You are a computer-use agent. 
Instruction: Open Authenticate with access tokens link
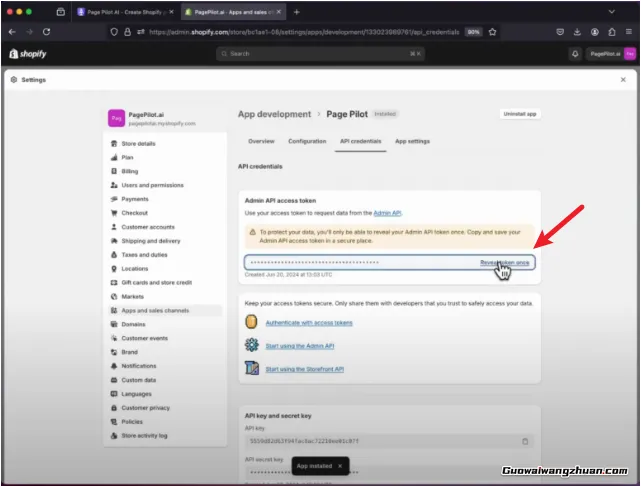point(308,323)
